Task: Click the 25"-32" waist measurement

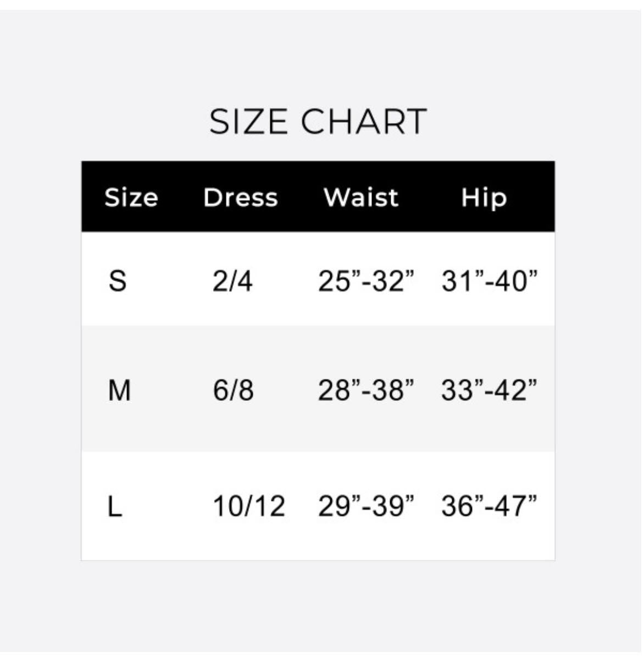Action: click(x=365, y=281)
